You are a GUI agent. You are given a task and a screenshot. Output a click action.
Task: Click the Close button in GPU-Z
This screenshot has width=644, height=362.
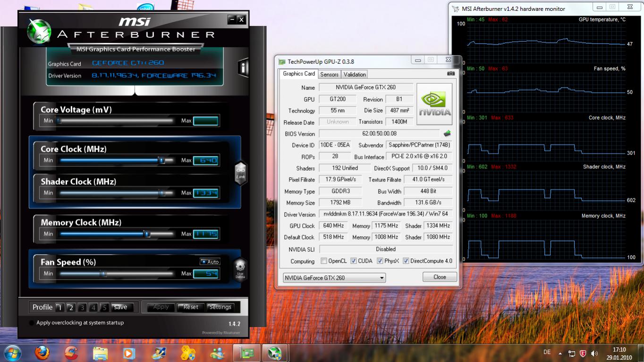pyautogui.click(x=440, y=277)
